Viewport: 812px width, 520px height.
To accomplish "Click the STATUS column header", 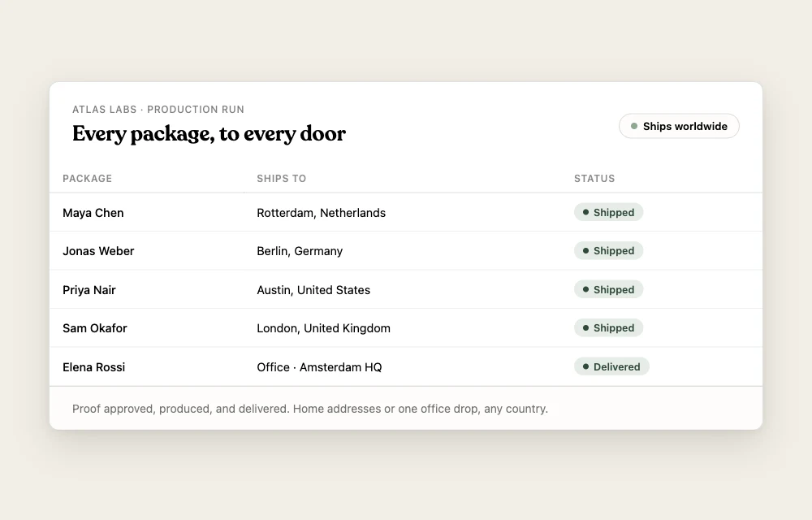I will click(x=594, y=179).
